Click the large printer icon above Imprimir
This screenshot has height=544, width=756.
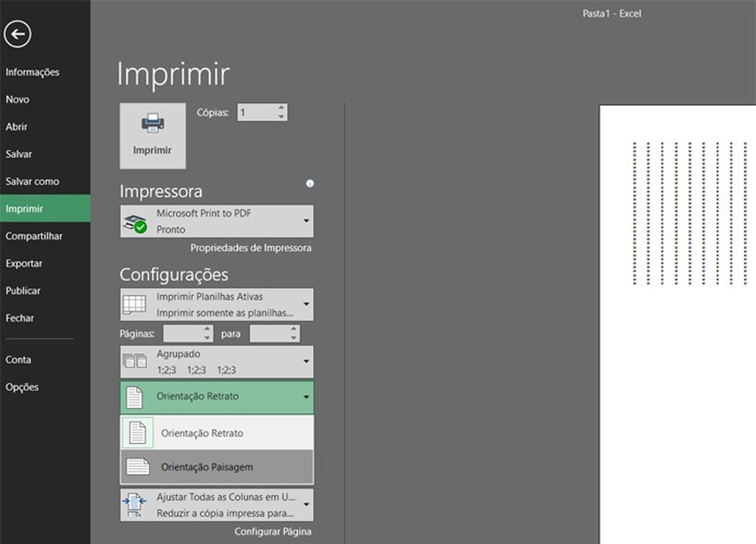152,123
